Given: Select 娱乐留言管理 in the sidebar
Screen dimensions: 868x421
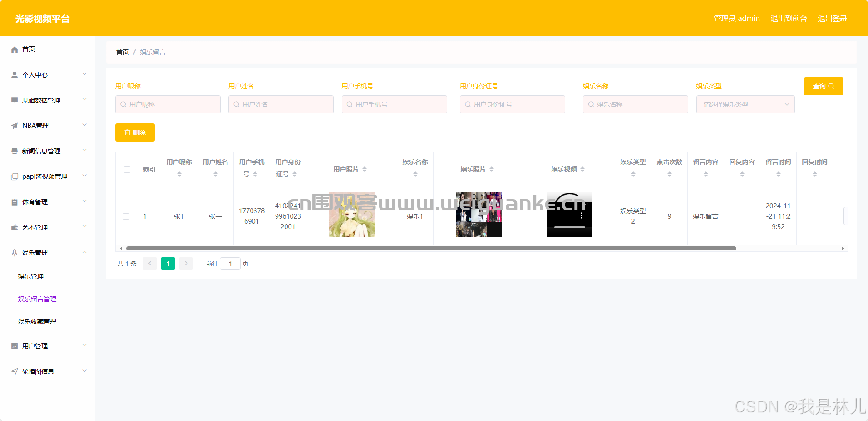Looking at the screenshot, I should pyautogui.click(x=37, y=299).
